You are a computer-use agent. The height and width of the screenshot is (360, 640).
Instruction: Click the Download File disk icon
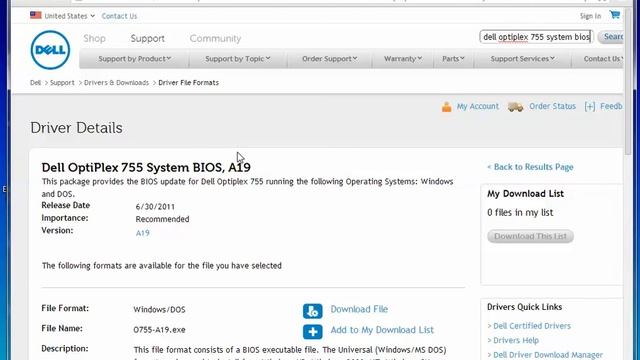pos(313,311)
